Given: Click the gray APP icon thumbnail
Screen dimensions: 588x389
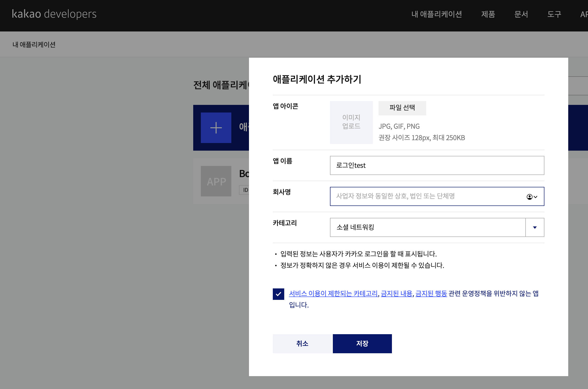Looking at the screenshot, I should tap(216, 181).
